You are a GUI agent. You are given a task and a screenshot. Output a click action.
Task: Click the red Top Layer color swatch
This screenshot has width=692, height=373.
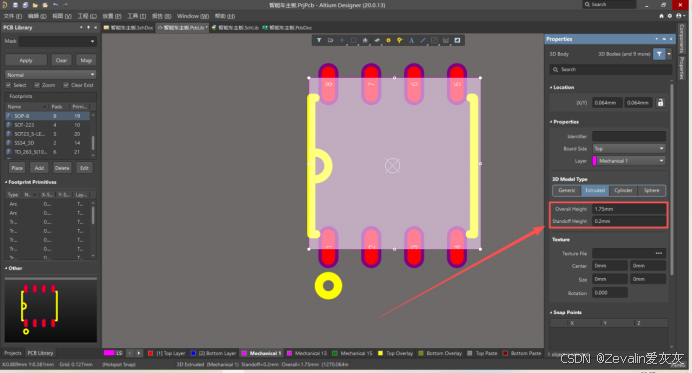150,353
